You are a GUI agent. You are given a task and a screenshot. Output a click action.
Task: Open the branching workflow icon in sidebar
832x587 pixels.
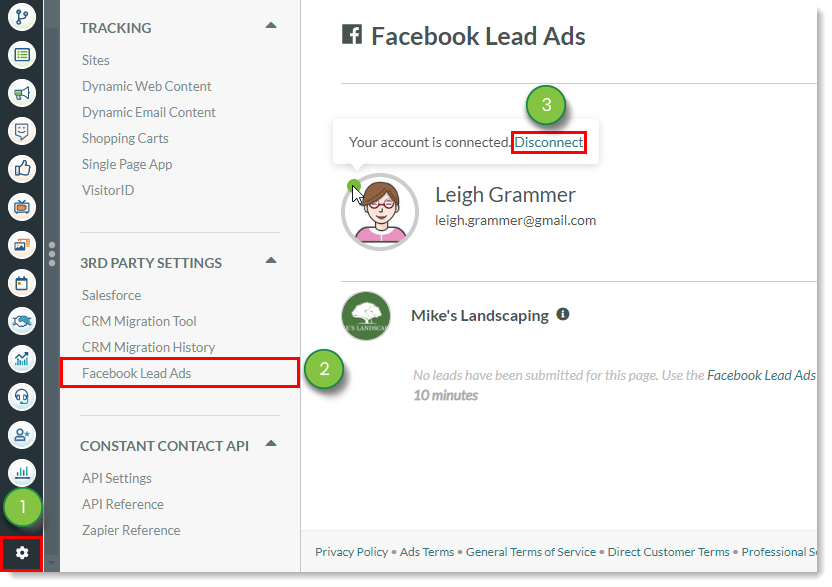22,16
